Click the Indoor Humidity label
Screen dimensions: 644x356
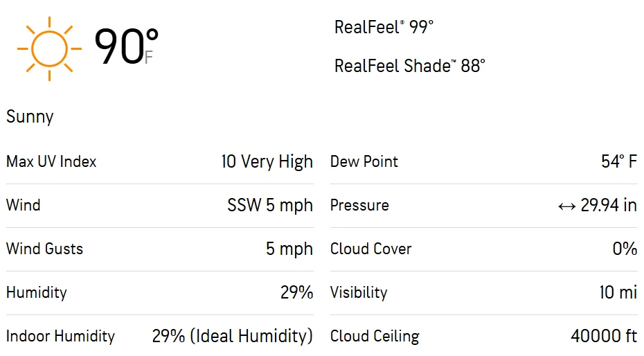61,337
